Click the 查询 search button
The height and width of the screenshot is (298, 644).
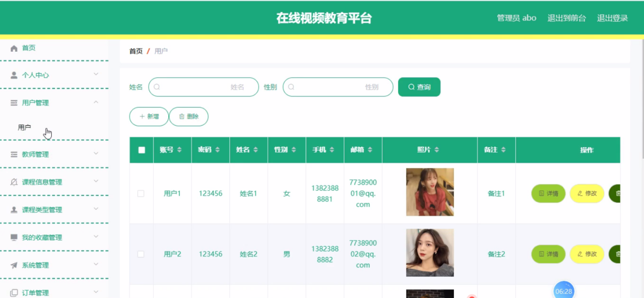pyautogui.click(x=419, y=87)
